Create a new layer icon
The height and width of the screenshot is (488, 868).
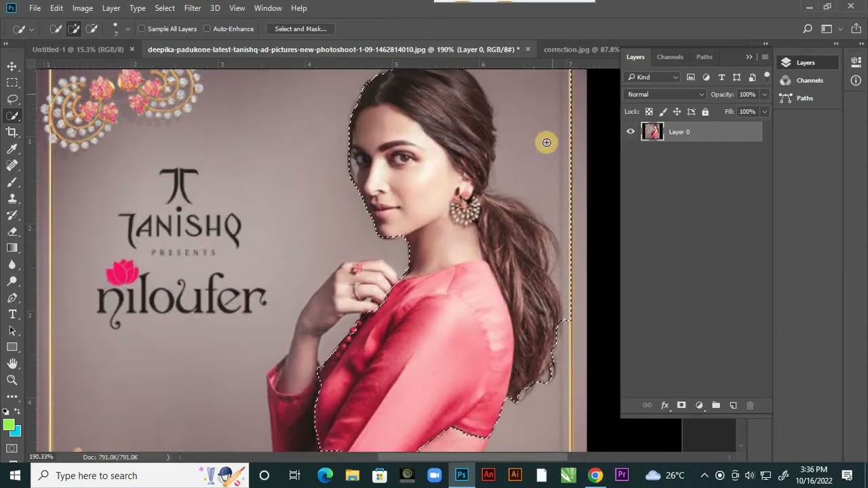coord(733,405)
